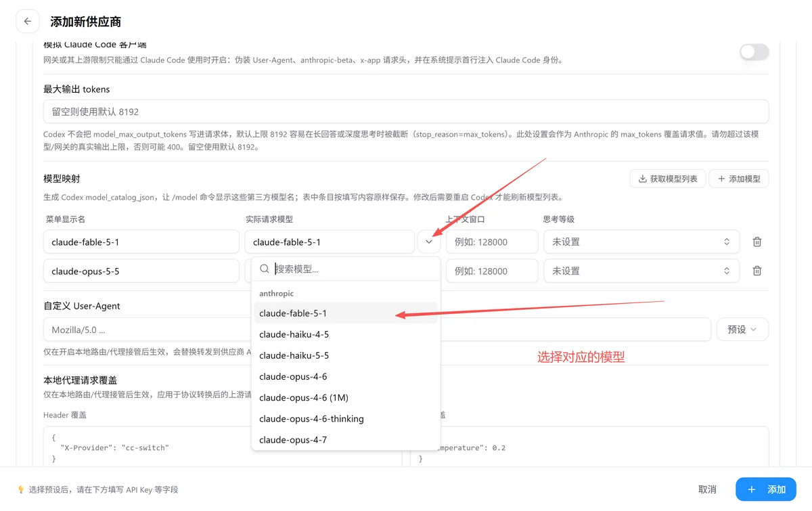Go back with the arrow button
Screen dimensions: 812x511
(x=28, y=22)
